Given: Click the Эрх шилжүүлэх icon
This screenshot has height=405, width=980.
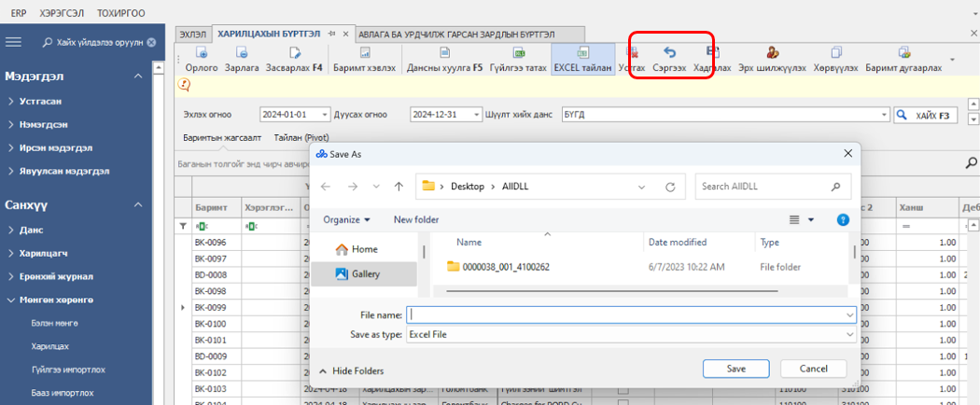Looking at the screenshot, I should tap(773, 53).
